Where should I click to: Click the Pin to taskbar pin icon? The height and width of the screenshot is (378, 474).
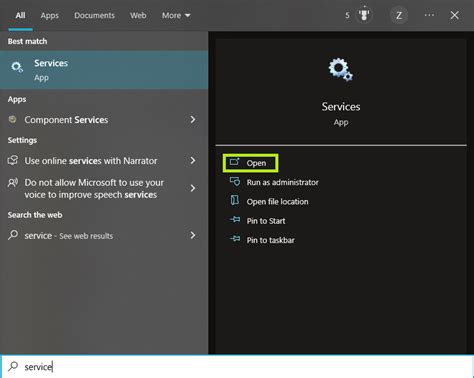click(x=235, y=239)
